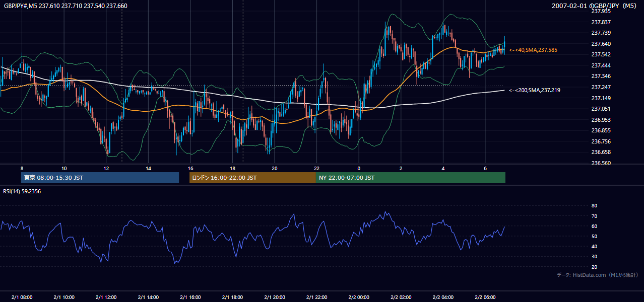
Task: Click price axis value 236.658
Action: (x=601, y=153)
